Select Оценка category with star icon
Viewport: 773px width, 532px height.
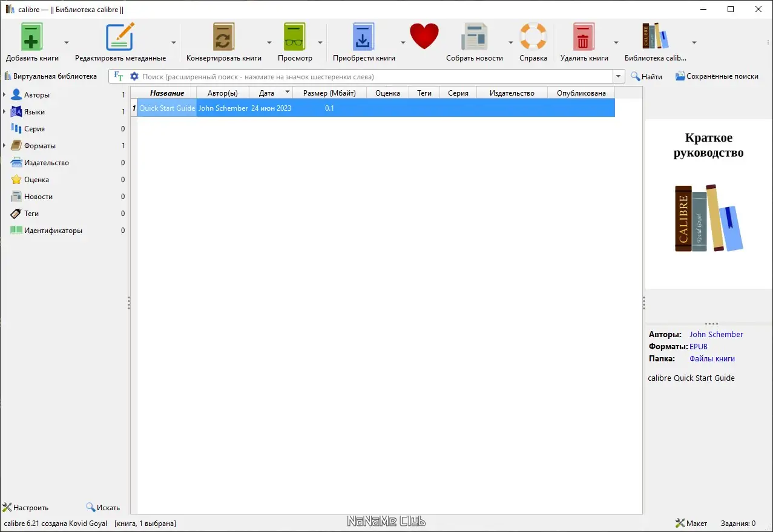point(36,180)
